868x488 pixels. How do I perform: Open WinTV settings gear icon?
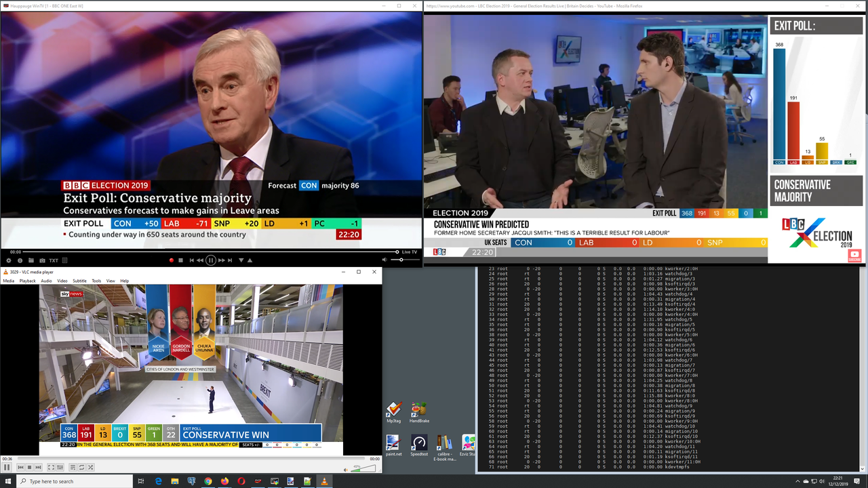coord(9,260)
